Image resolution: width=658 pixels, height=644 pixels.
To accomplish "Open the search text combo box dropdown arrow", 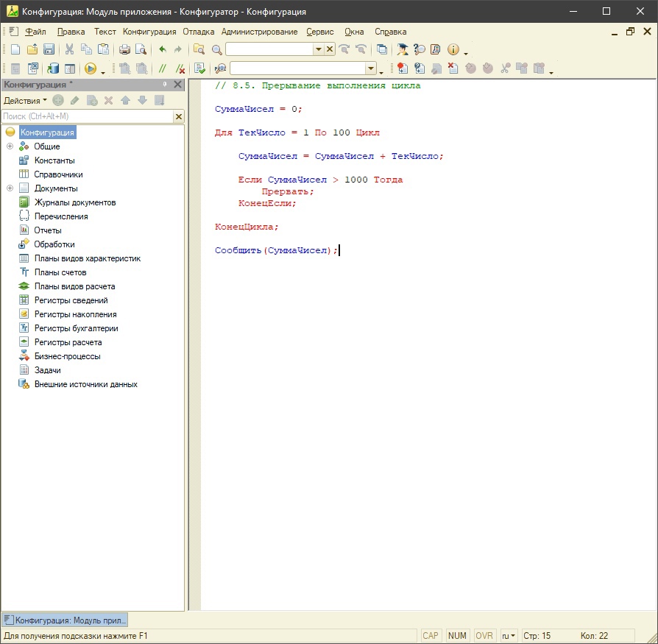I will [319, 49].
